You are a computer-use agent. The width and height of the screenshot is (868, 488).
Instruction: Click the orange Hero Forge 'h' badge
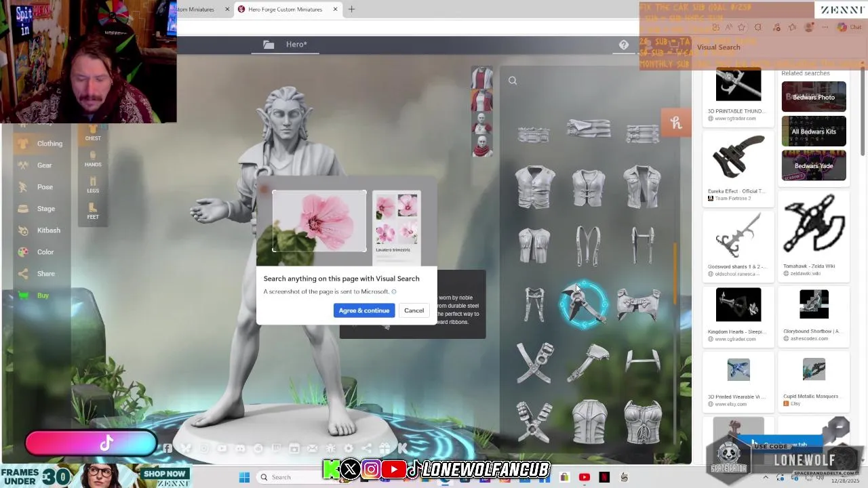pos(675,123)
